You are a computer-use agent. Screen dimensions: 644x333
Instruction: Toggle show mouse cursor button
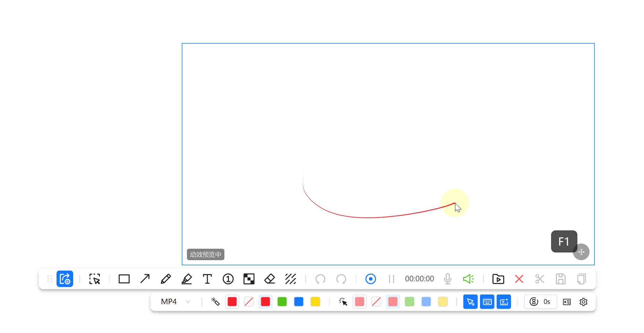click(471, 302)
